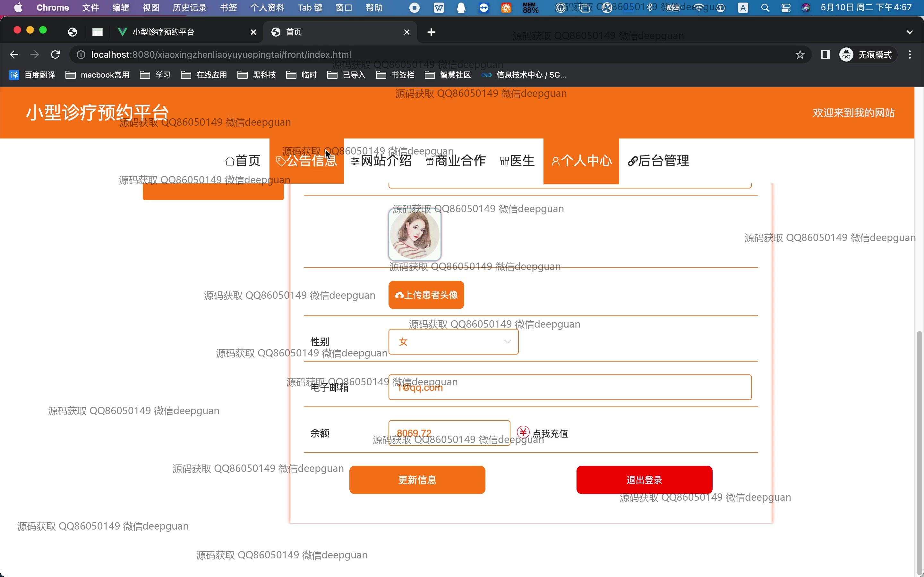Open Chrome three-dot menu
The height and width of the screenshot is (577, 924).
click(910, 54)
